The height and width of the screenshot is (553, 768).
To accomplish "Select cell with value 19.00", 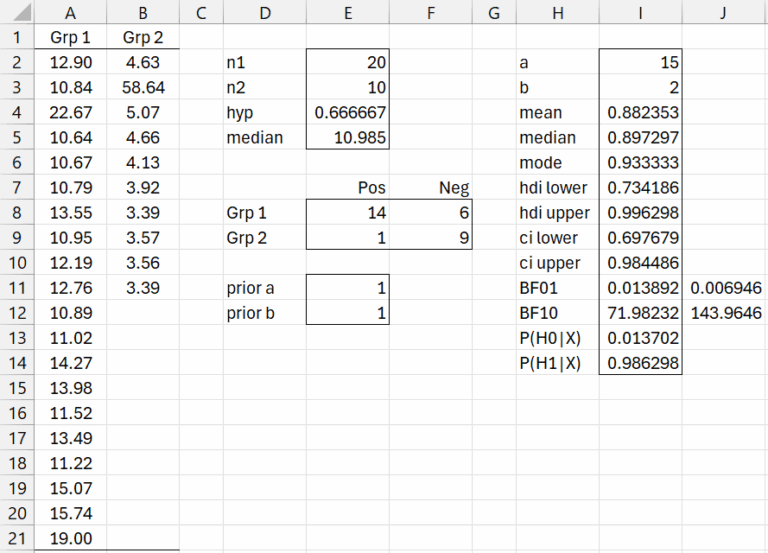I will click(71, 538).
